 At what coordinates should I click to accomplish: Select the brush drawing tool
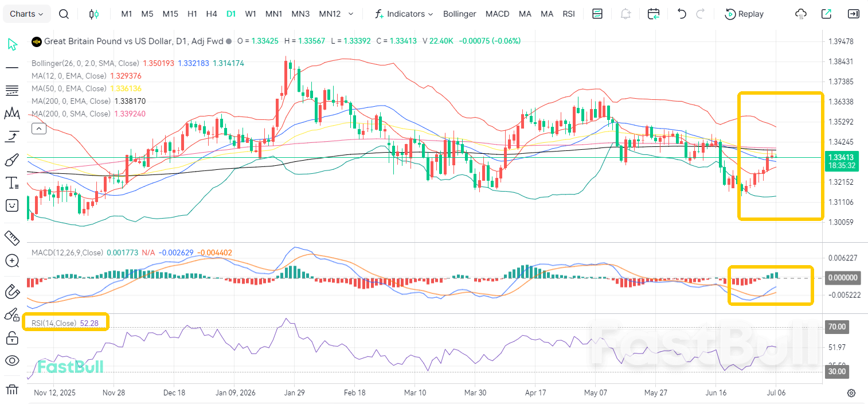(x=12, y=160)
